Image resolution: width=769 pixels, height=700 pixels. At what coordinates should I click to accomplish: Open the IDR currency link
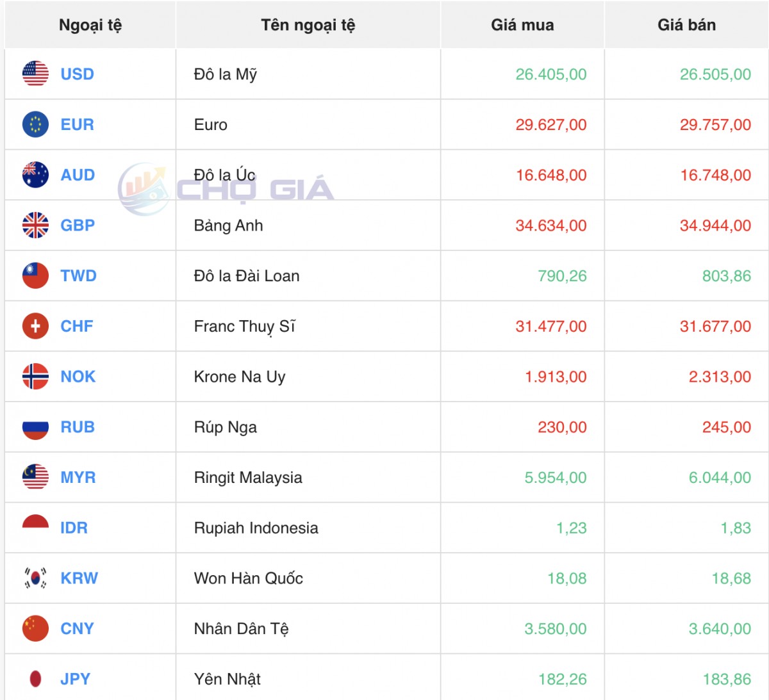coord(74,528)
